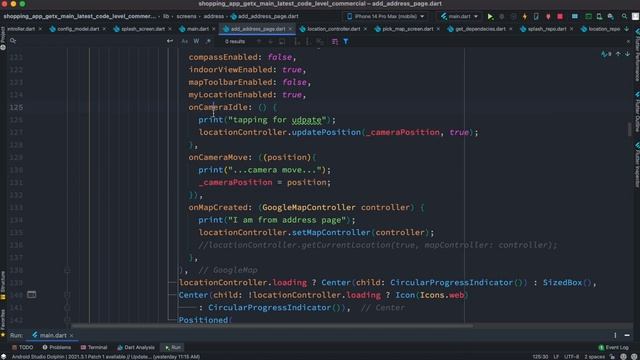
Task: Close the add_address_page.dart tab
Action: 290,29
